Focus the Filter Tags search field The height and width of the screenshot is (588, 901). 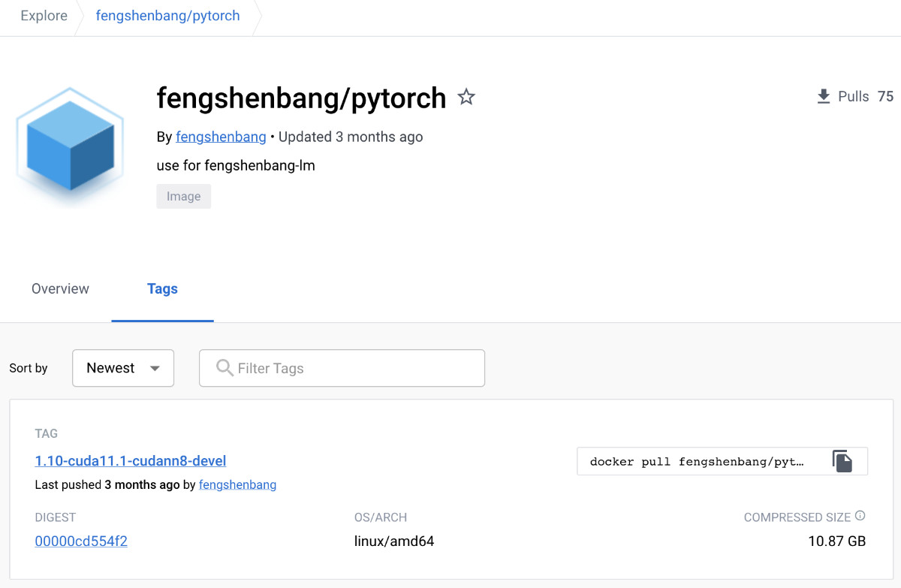point(353,368)
